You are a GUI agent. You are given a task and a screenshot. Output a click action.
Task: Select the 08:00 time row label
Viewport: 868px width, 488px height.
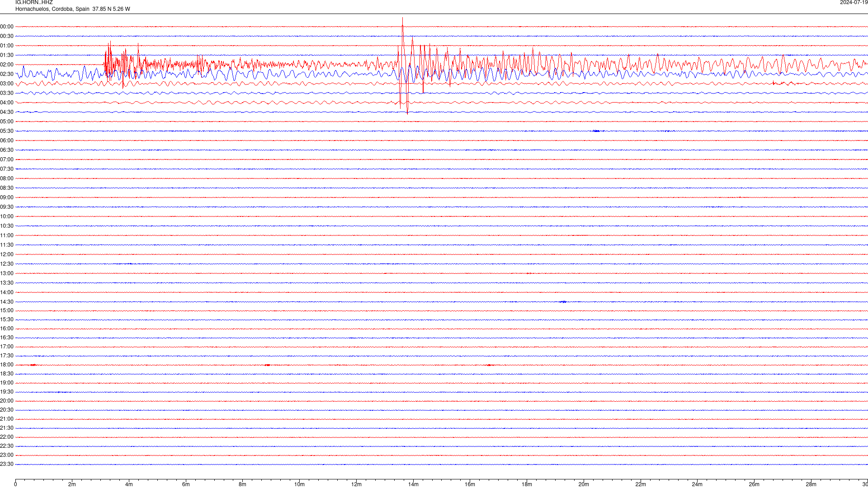pos(7,178)
